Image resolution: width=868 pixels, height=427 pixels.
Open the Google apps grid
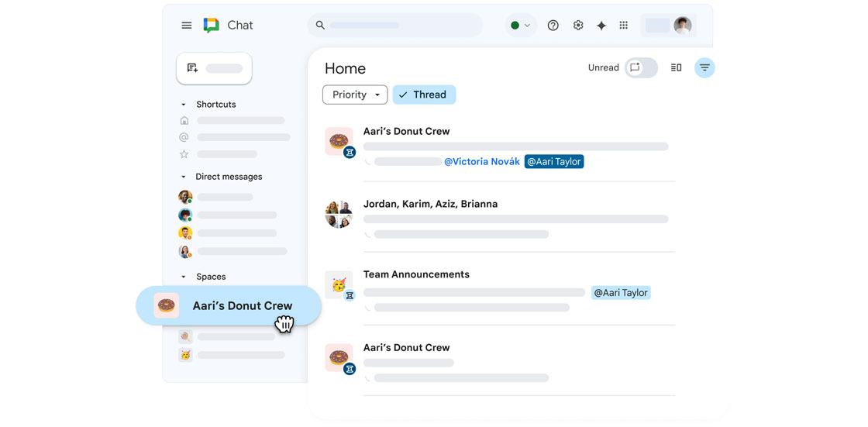click(x=623, y=26)
